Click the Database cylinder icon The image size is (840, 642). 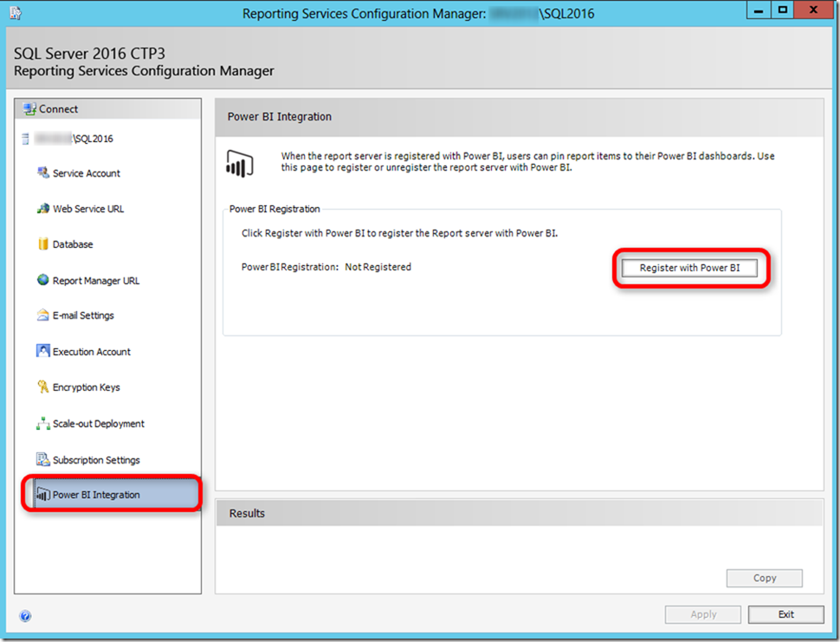pos(42,243)
